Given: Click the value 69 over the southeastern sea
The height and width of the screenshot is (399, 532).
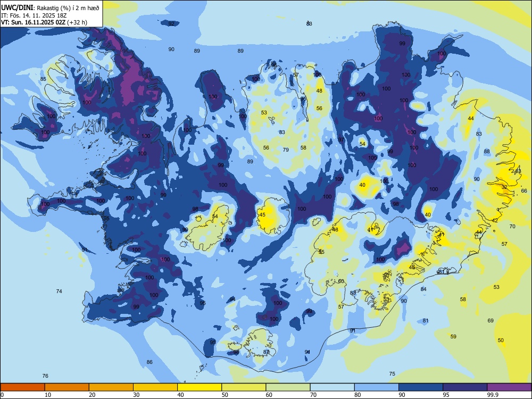Looking at the screenshot, I should tap(491, 320).
